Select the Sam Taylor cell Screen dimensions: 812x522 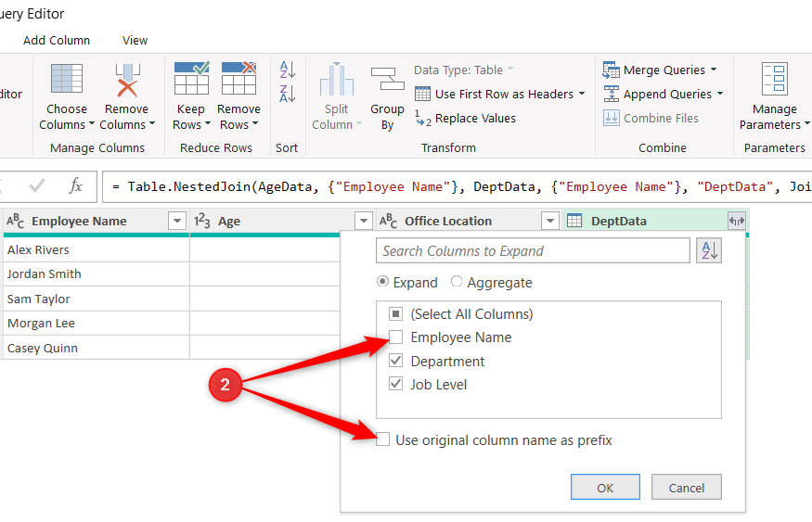pyautogui.click(x=96, y=299)
